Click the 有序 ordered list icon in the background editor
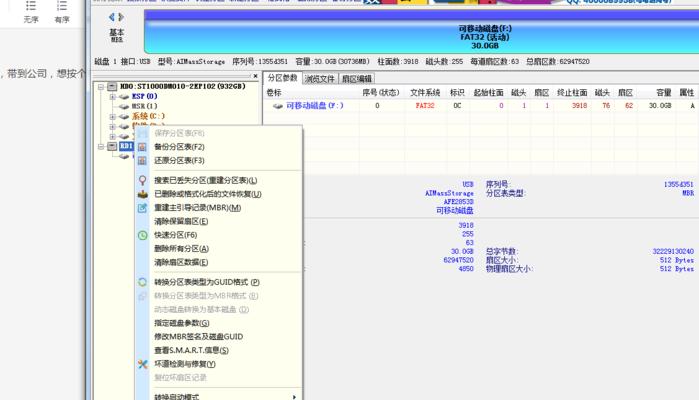 pos(62,6)
